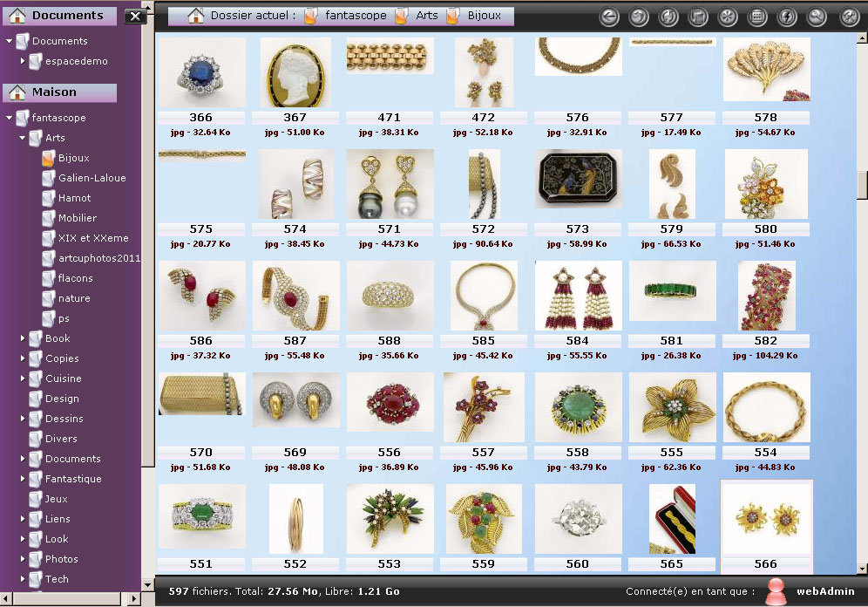868x607 pixels.
Task: Click the file name label 588
Action: pos(390,341)
